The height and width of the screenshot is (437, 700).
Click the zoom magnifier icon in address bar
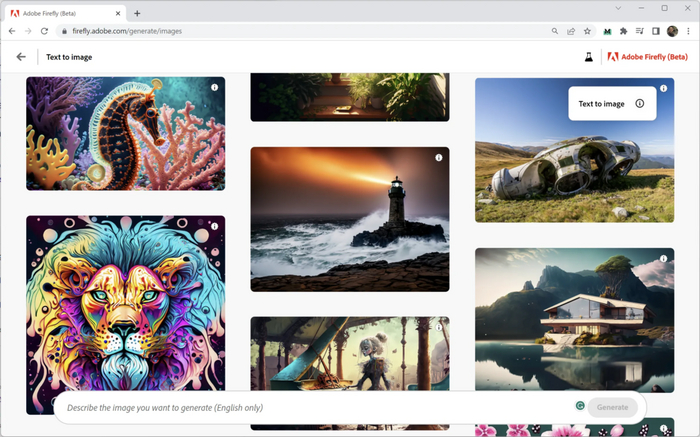tap(554, 31)
